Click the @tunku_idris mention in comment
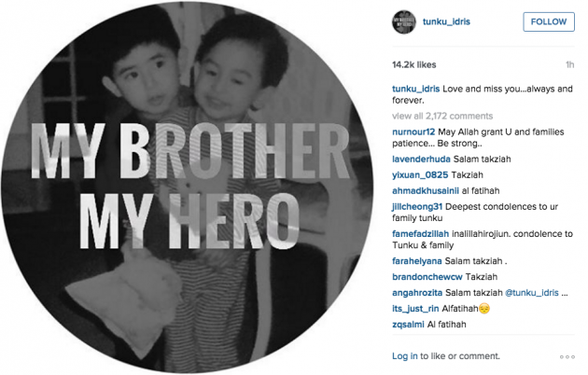The width and height of the screenshot is (588, 375). click(532, 293)
